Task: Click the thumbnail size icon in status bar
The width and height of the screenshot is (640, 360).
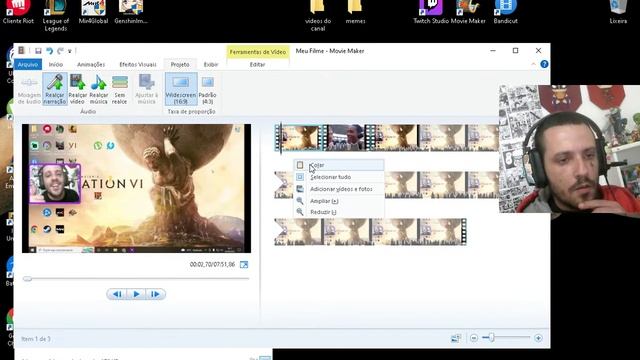Action: 456,338
